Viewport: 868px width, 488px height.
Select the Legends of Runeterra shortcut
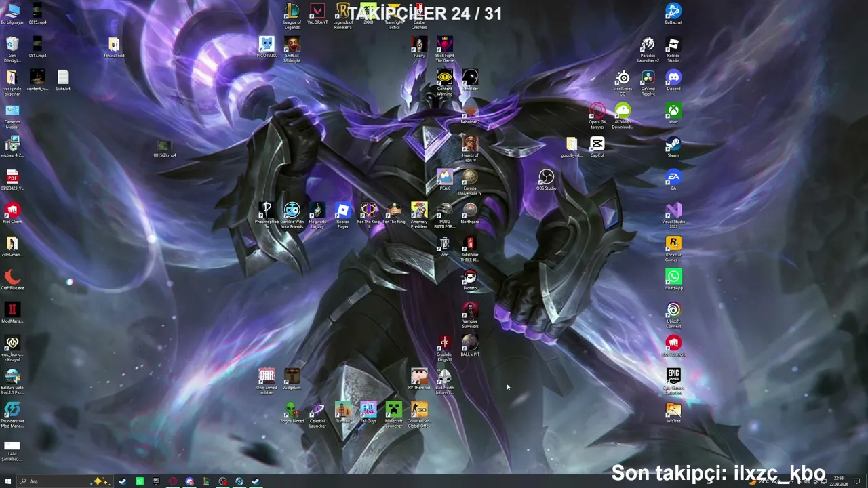[x=343, y=16]
